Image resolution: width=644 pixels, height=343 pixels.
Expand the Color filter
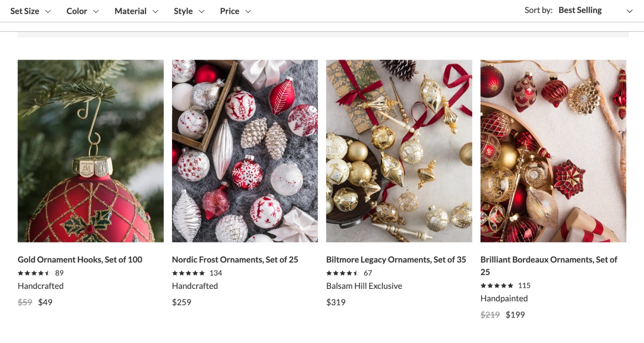pyautogui.click(x=82, y=11)
